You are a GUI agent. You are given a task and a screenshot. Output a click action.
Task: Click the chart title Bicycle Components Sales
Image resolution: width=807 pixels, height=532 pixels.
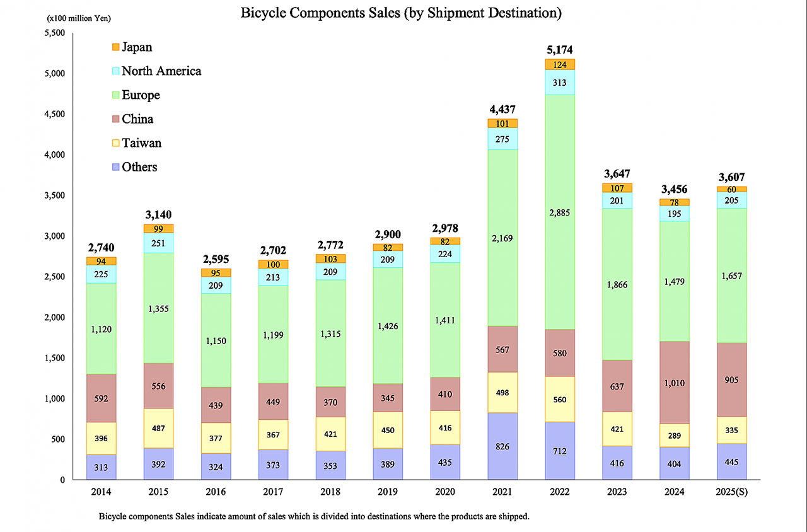pos(401,13)
